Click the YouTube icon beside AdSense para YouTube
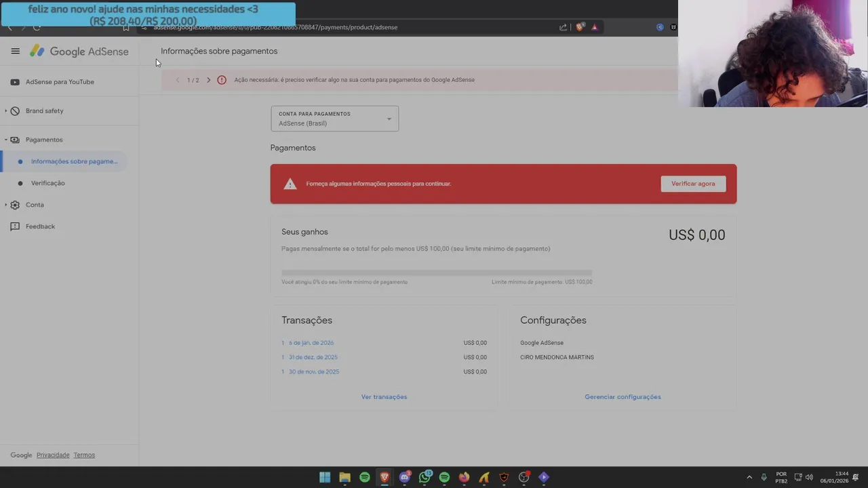 coord(15,82)
